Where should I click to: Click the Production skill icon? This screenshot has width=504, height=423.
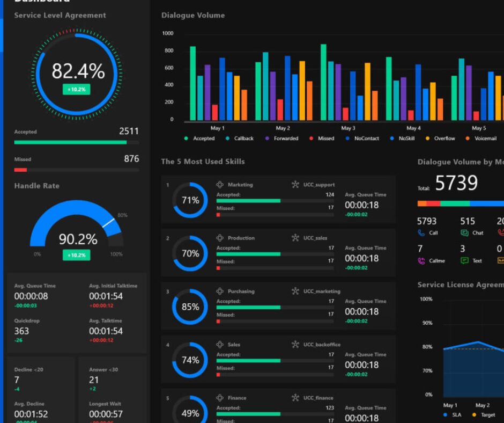click(x=220, y=238)
